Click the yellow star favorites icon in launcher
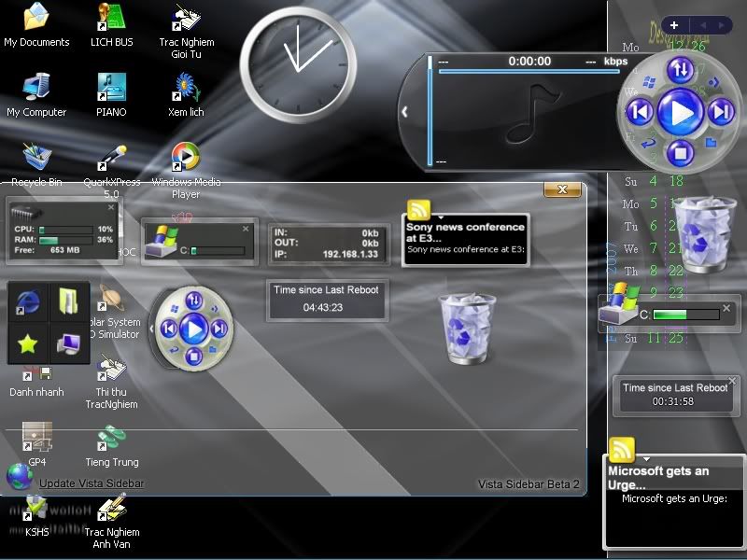Image resolution: width=747 pixels, height=560 pixels. (28, 343)
